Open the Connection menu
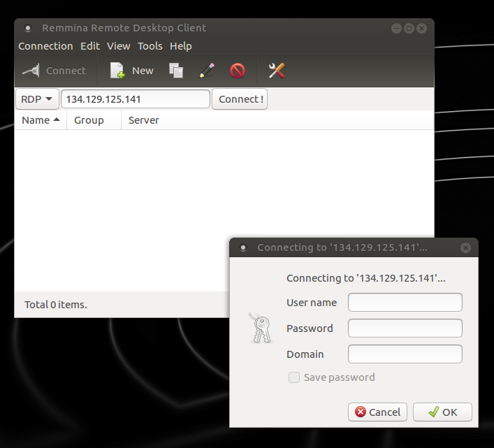 pyautogui.click(x=45, y=46)
